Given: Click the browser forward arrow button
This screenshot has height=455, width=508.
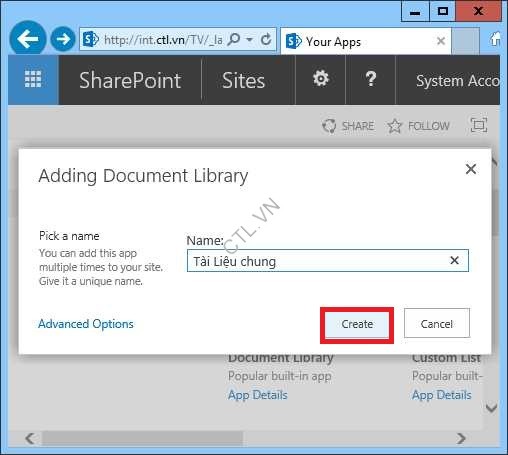Looking at the screenshot, I should [63, 39].
